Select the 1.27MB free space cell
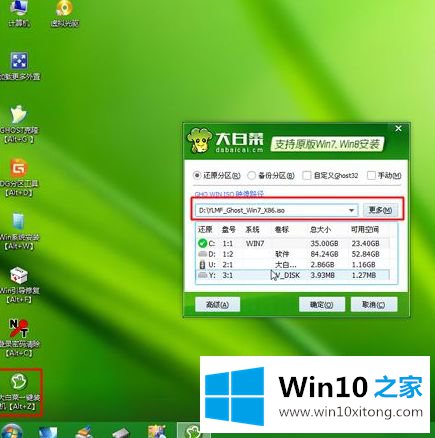The image size is (435, 438). point(364,276)
